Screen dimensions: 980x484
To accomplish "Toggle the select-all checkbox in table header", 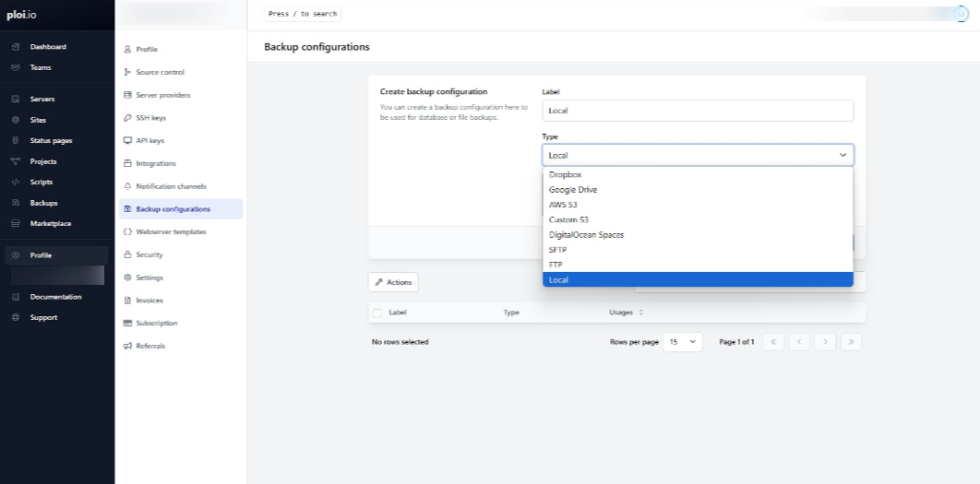I will 376,313.
